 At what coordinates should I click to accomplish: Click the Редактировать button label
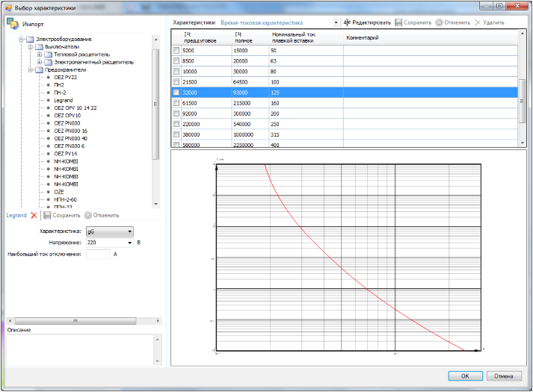coord(372,22)
